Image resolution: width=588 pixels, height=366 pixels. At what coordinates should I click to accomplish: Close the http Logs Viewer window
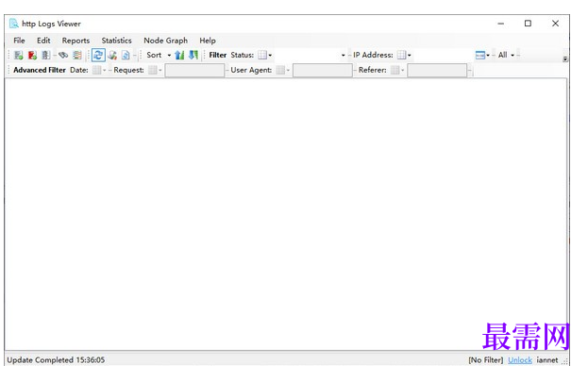point(555,24)
